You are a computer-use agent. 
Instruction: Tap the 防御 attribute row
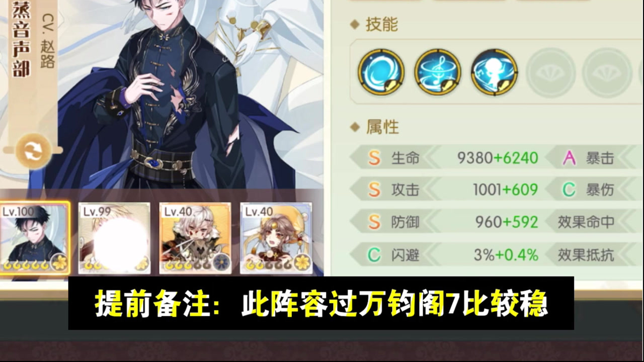[x=447, y=222]
